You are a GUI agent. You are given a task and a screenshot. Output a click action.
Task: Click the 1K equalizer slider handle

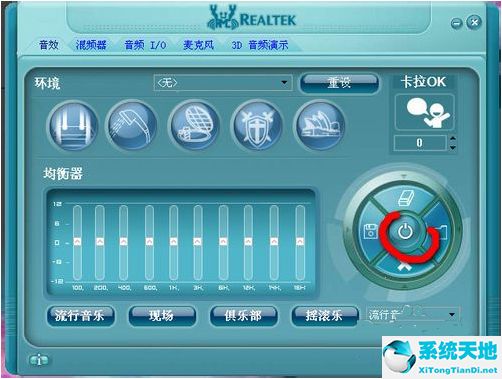click(173, 241)
